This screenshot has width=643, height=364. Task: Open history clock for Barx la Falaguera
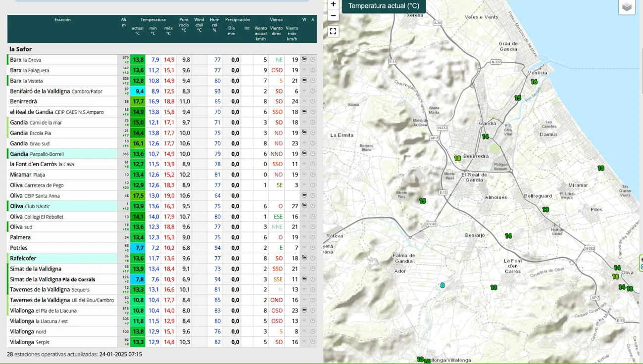click(x=313, y=70)
